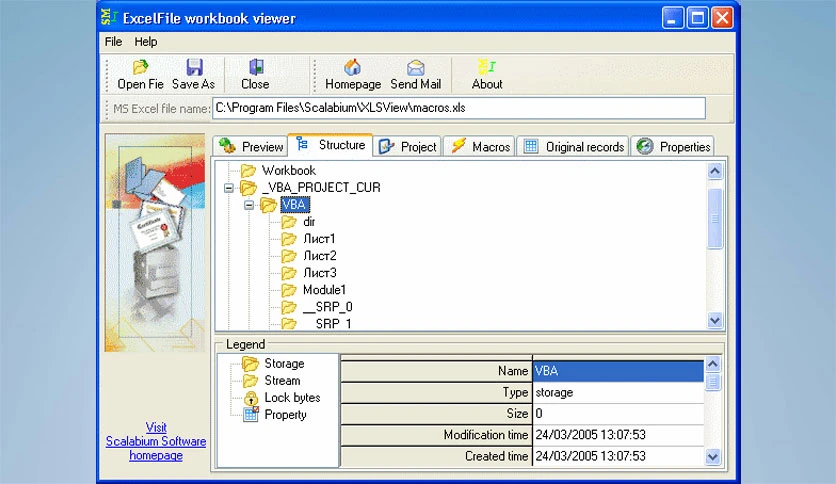Click the Module1 folder icon
Screen dimensions: 836x484
[x=289, y=290]
